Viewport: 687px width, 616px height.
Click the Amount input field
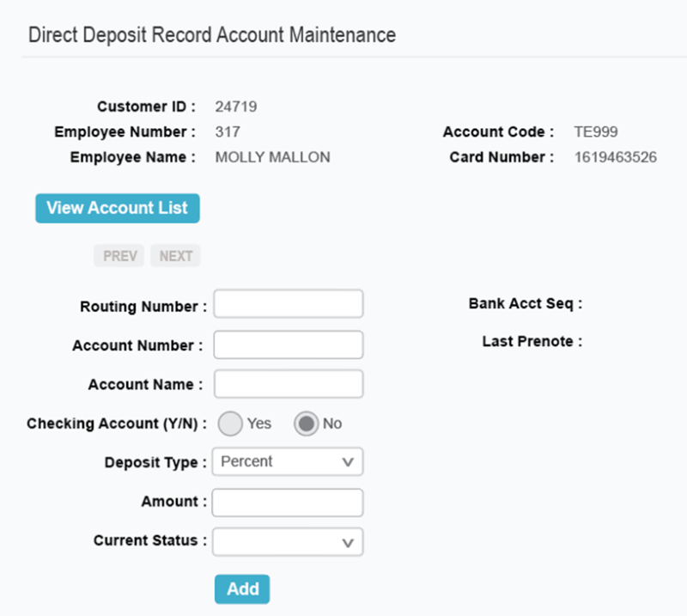tap(288, 502)
